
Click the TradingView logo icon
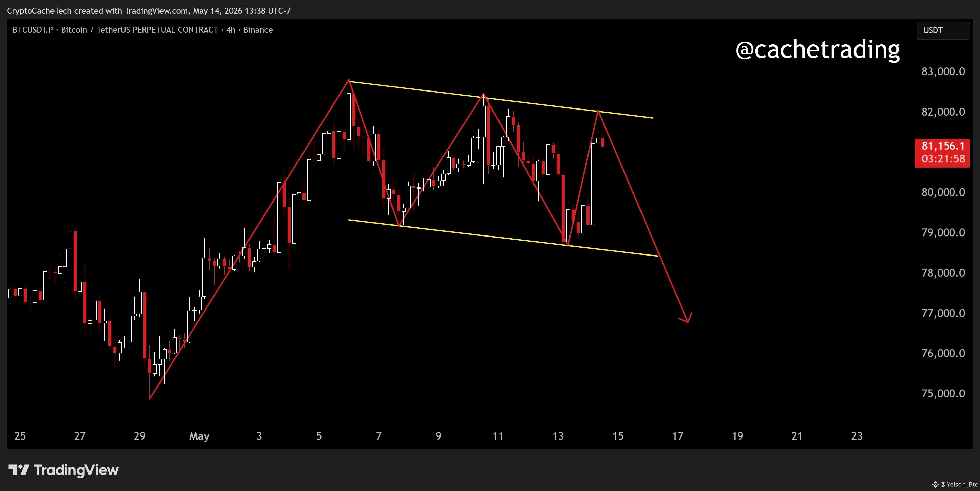19,470
